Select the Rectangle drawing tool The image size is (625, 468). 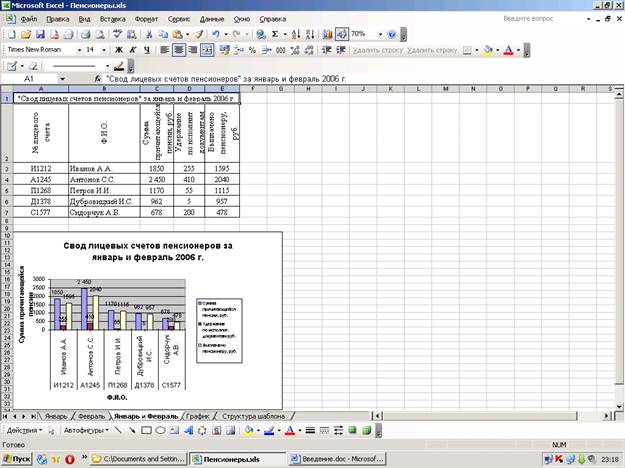(146, 429)
